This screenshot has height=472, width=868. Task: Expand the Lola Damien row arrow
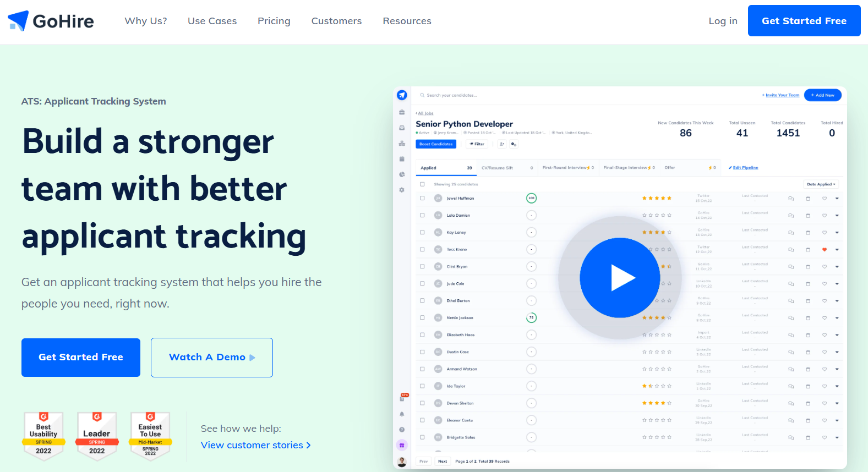(837, 216)
